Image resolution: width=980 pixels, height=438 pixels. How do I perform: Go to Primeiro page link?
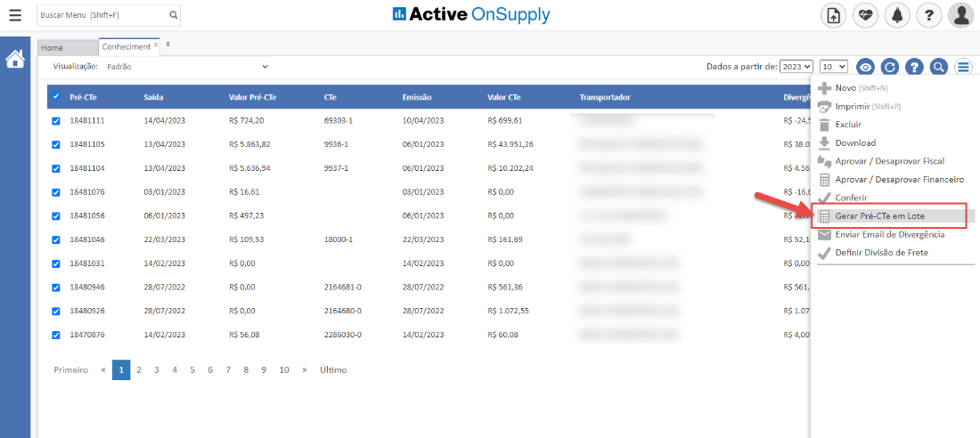pos(70,369)
